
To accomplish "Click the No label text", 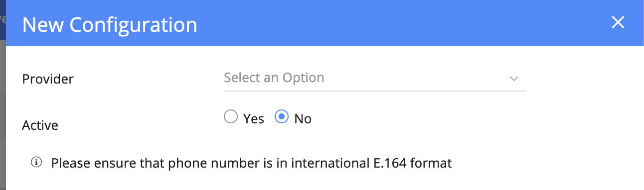I will point(303,119).
